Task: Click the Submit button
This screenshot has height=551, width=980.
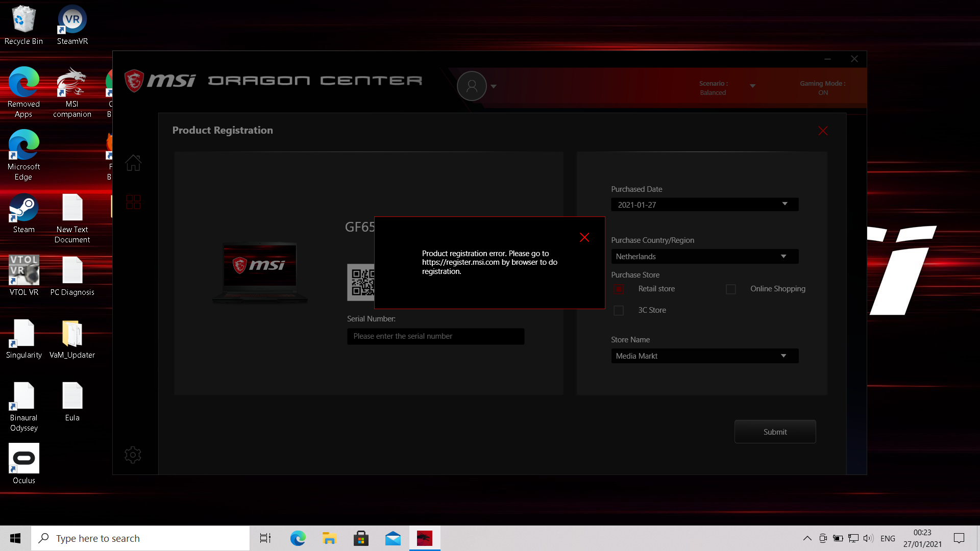Action: pyautogui.click(x=775, y=432)
